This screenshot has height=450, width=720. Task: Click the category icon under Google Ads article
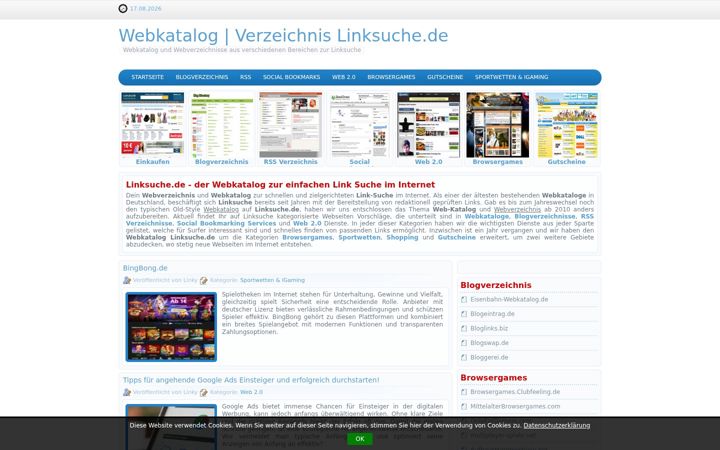(204, 392)
